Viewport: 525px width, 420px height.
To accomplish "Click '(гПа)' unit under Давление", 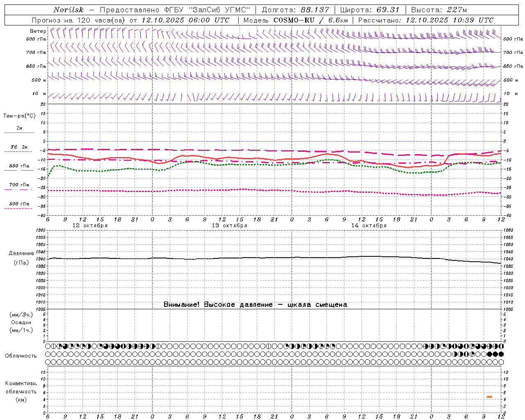I will (21, 262).
